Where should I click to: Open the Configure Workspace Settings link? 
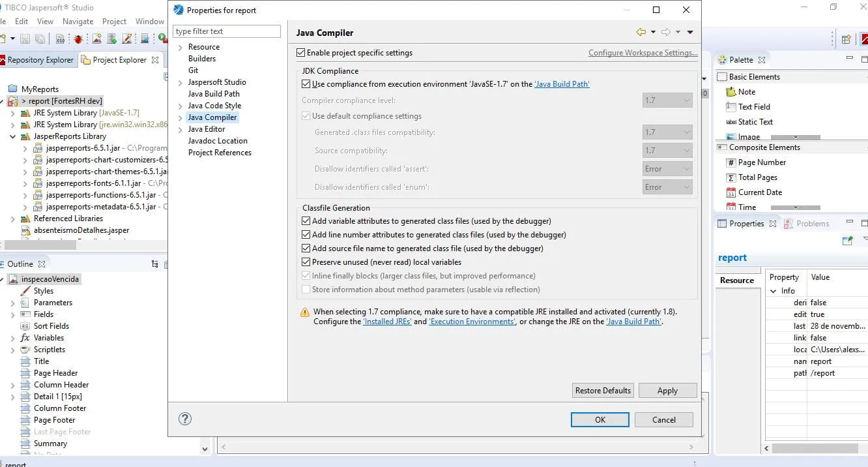point(643,53)
